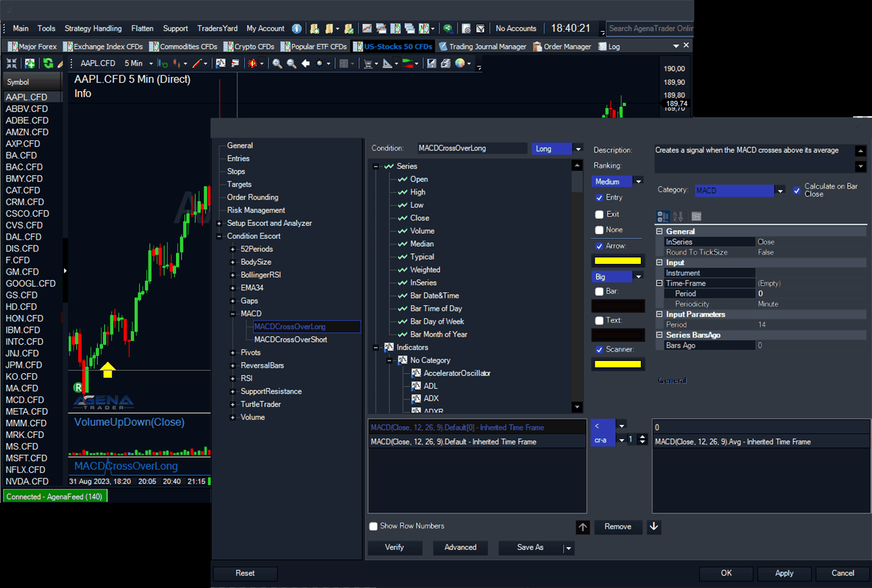The width and height of the screenshot is (872, 588).
Task: Open the TradersYard menu
Action: (217, 28)
